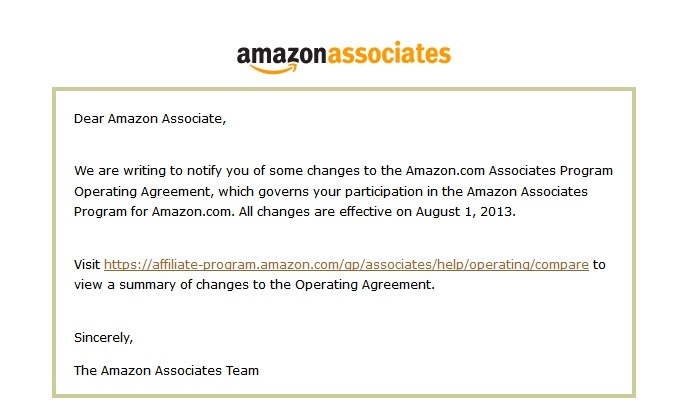This screenshot has height=410, width=683.
Task: Click the orange smile arrow under amazon
Action: point(274,69)
